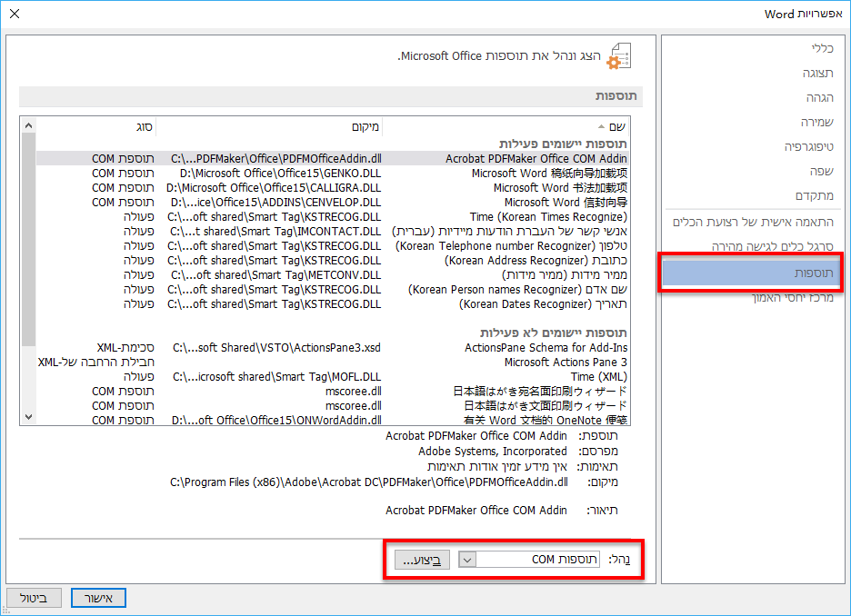Select the GENKO.DLL add-in row

pyautogui.click(x=333, y=173)
